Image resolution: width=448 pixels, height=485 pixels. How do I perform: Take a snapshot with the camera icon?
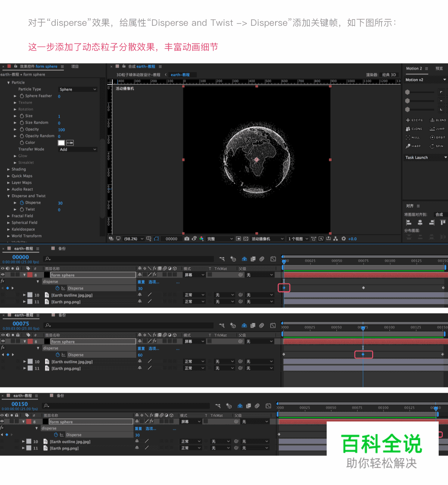(x=187, y=238)
